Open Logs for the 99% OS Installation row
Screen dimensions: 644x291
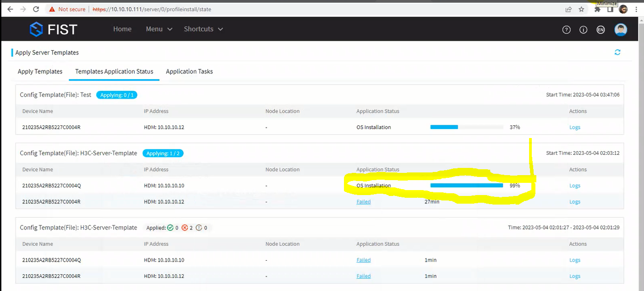pyautogui.click(x=575, y=186)
